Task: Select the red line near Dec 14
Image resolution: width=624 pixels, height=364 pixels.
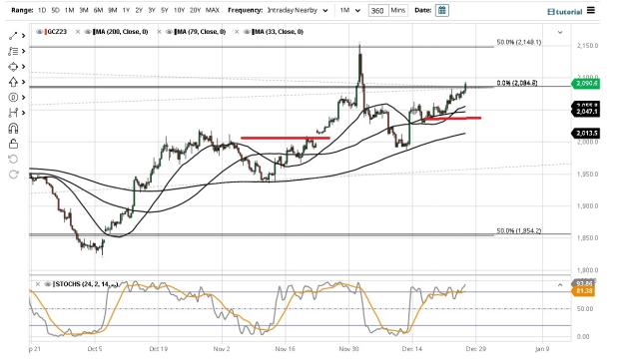Action: pos(452,118)
